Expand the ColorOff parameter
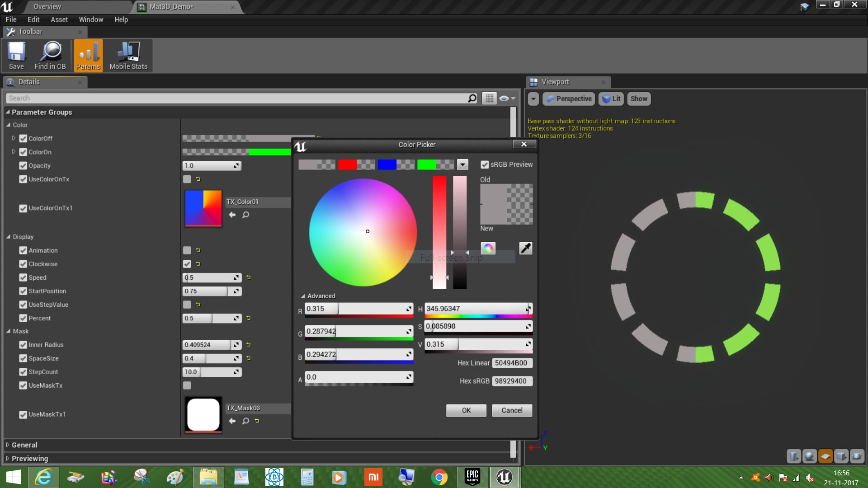The width and height of the screenshot is (868, 488). point(14,138)
